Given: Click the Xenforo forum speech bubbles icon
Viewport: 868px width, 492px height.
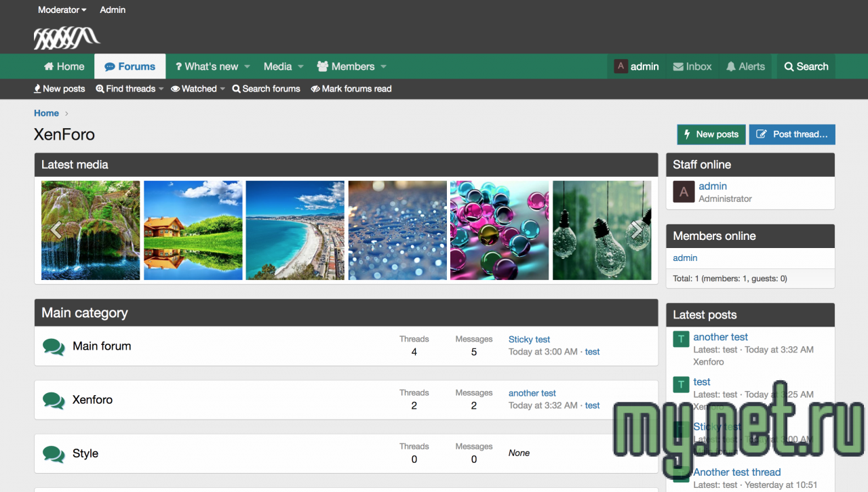Looking at the screenshot, I should (54, 400).
